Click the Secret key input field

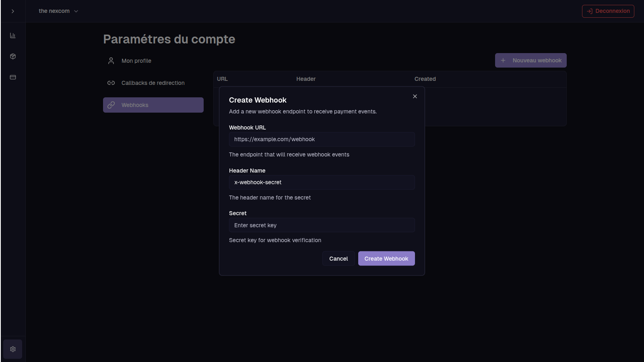pyautogui.click(x=322, y=225)
